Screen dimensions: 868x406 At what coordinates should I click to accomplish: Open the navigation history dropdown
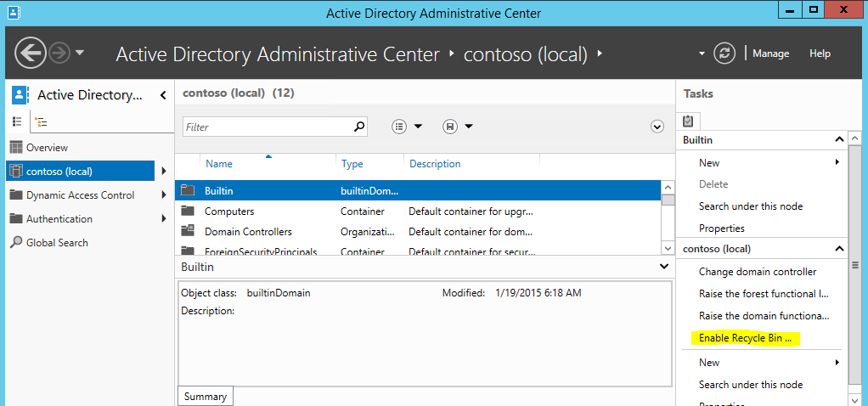pyautogui.click(x=80, y=54)
